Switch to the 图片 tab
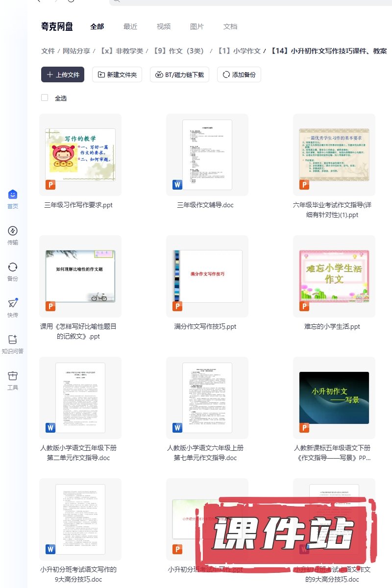 [x=196, y=26]
